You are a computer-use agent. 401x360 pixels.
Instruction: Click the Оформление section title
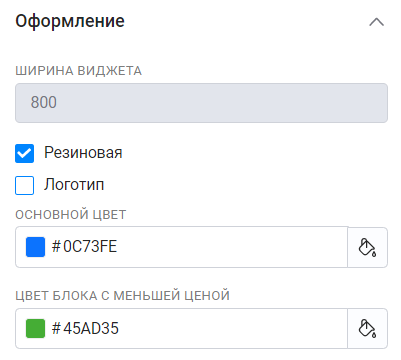coord(70,21)
